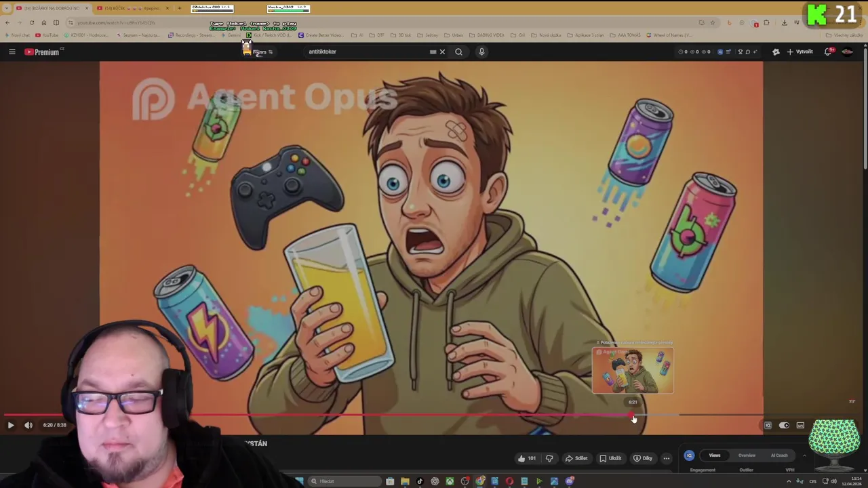Switch to the AI Coach tab
868x488 pixels.
779,455
